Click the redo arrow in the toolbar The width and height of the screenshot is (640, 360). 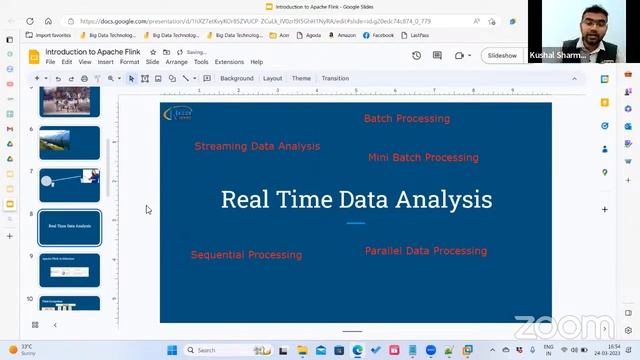tap(71, 78)
